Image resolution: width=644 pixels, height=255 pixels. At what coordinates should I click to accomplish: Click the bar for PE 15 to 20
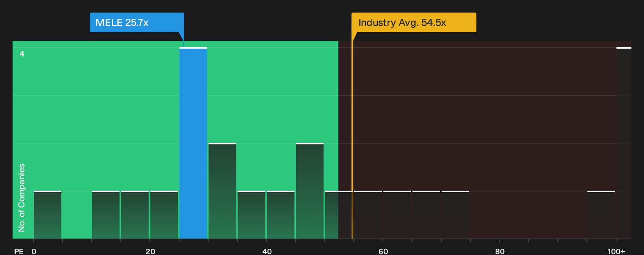tap(135, 215)
